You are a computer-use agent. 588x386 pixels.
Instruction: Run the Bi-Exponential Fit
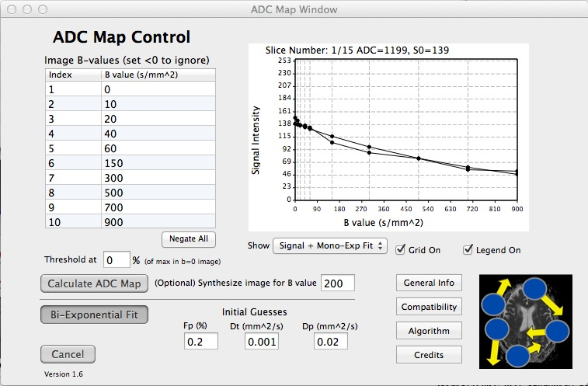[94, 315]
